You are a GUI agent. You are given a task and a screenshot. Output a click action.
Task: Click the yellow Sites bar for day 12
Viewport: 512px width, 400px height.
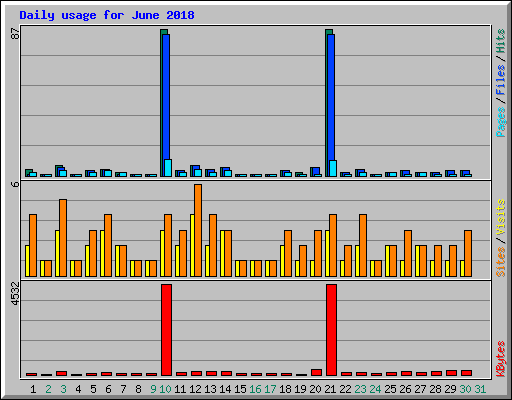point(192,245)
